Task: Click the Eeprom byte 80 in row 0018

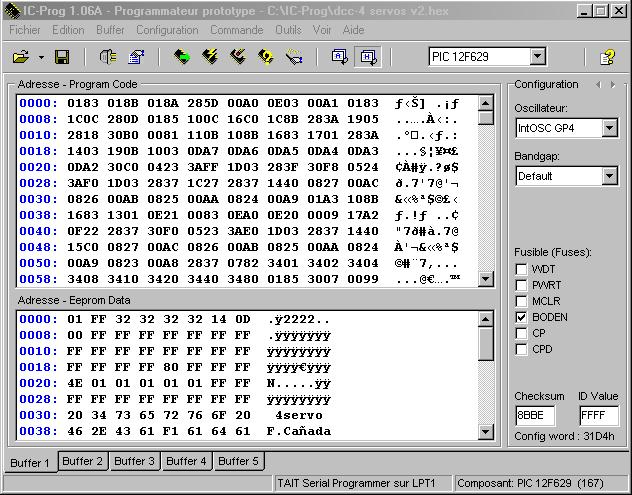Action: pyautogui.click(x=171, y=367)
